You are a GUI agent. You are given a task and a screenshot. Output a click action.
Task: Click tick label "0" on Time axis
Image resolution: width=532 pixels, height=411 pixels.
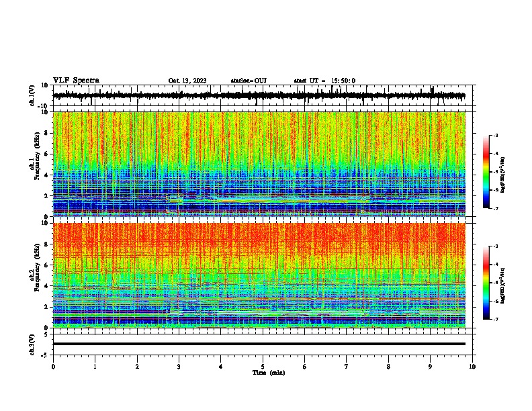coord(53,367)
